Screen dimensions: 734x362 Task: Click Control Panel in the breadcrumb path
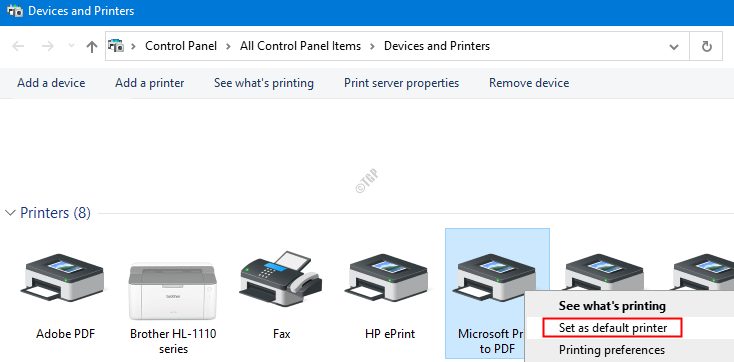(x=181, y=46)
